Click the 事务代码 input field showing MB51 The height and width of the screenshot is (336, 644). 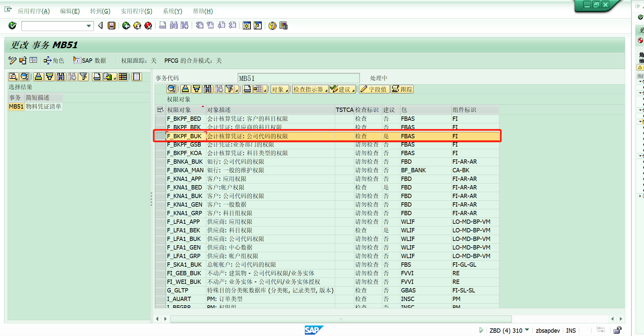(299, 78)
